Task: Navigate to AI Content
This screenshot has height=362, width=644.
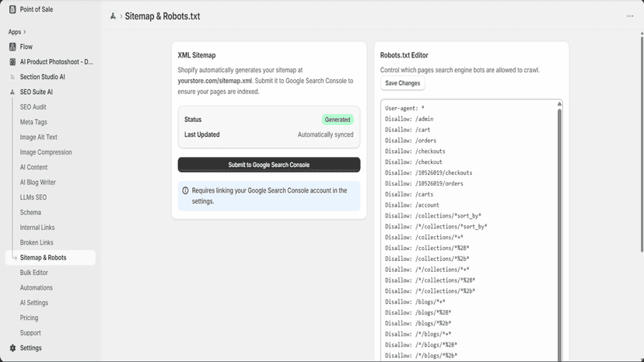Action: point(33,168)
